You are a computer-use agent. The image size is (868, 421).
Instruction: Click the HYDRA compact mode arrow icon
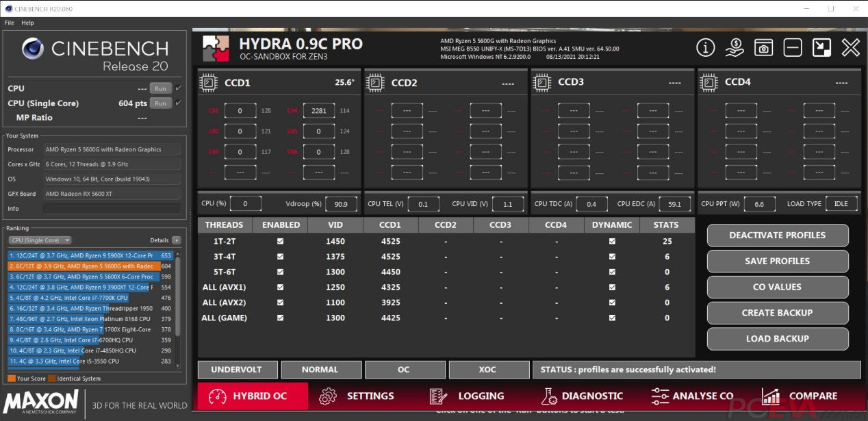pyautogui.click(x=821, y=48)
